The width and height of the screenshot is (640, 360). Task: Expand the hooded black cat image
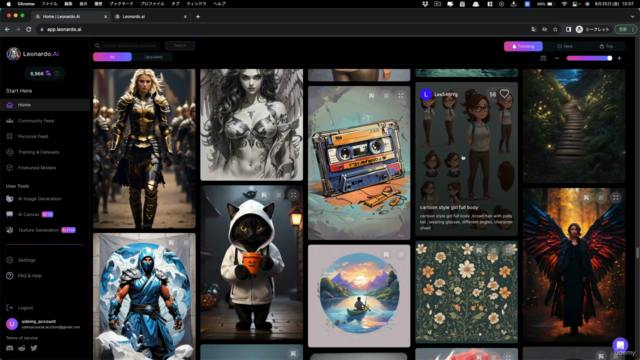tap(293, 195)
